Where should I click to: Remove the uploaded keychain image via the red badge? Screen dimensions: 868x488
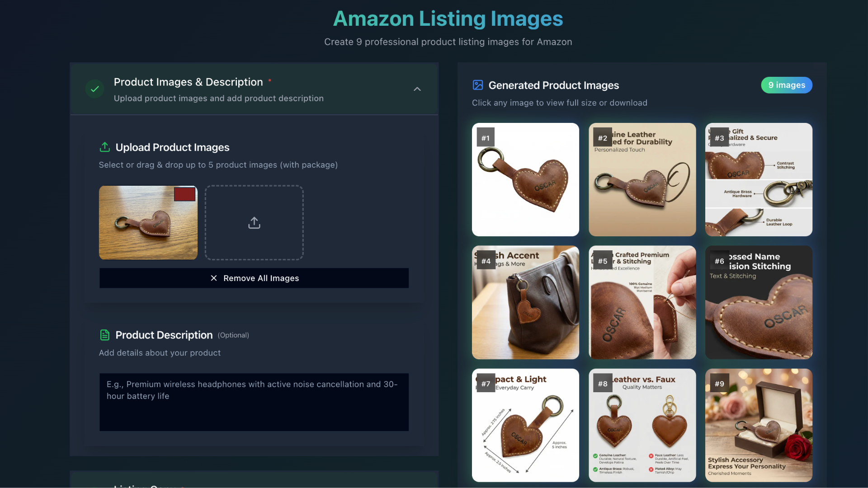coord(184,194)
